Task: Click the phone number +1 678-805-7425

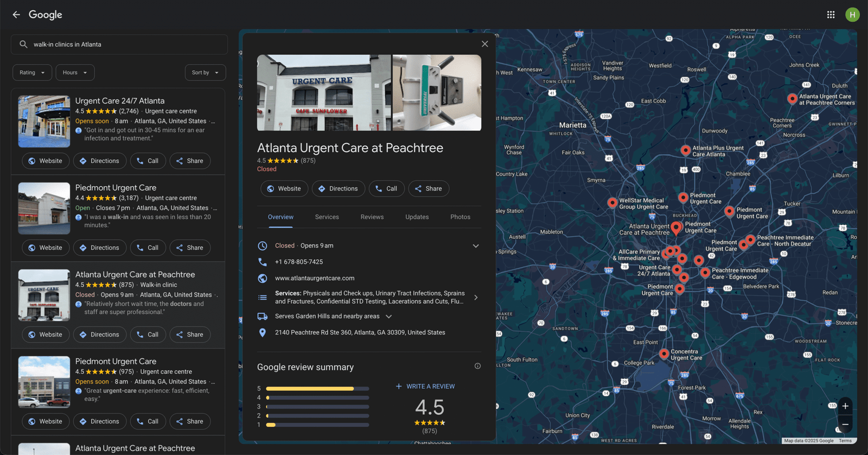Action: coord(299,262)
